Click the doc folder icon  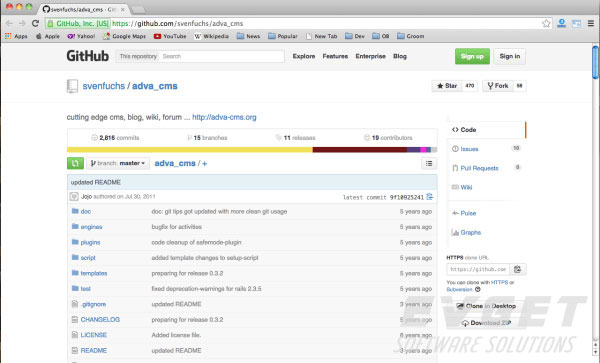75,211
